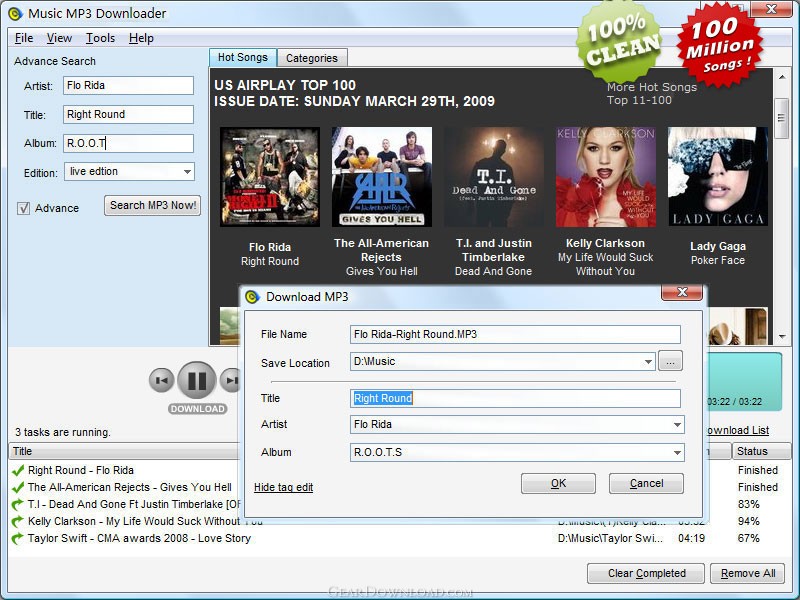Viewport: 800px width, 600px height.
Task: Select the All-American Rejects Gives You Hell cover
Action: [382, 177]
